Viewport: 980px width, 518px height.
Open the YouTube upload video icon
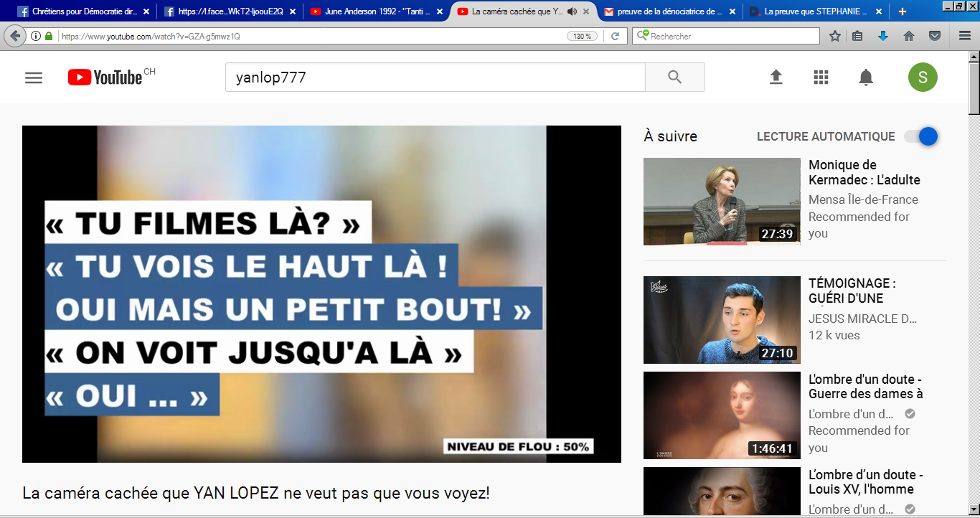776,77
